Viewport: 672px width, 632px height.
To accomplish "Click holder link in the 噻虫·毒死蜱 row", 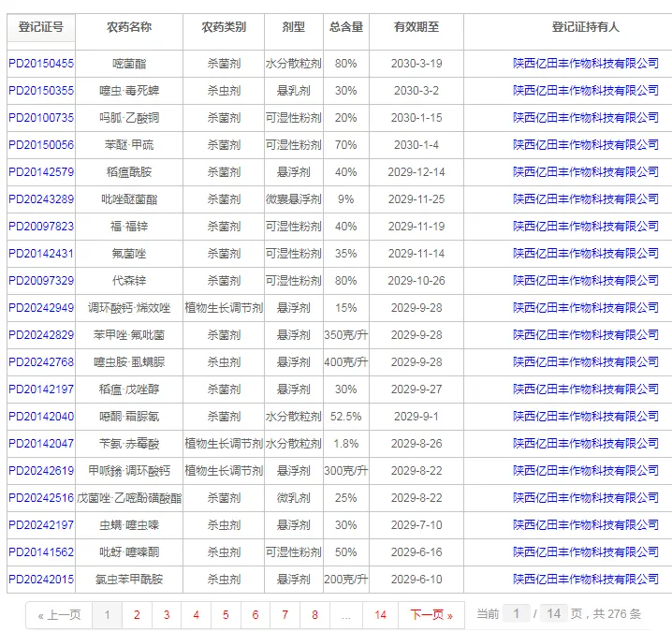I will point(586,91).
